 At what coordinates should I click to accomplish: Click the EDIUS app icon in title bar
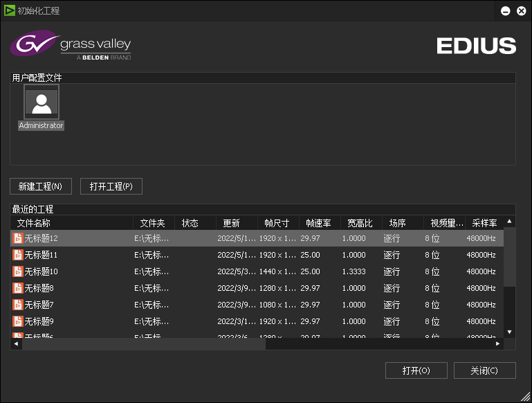tap(10, 10)
